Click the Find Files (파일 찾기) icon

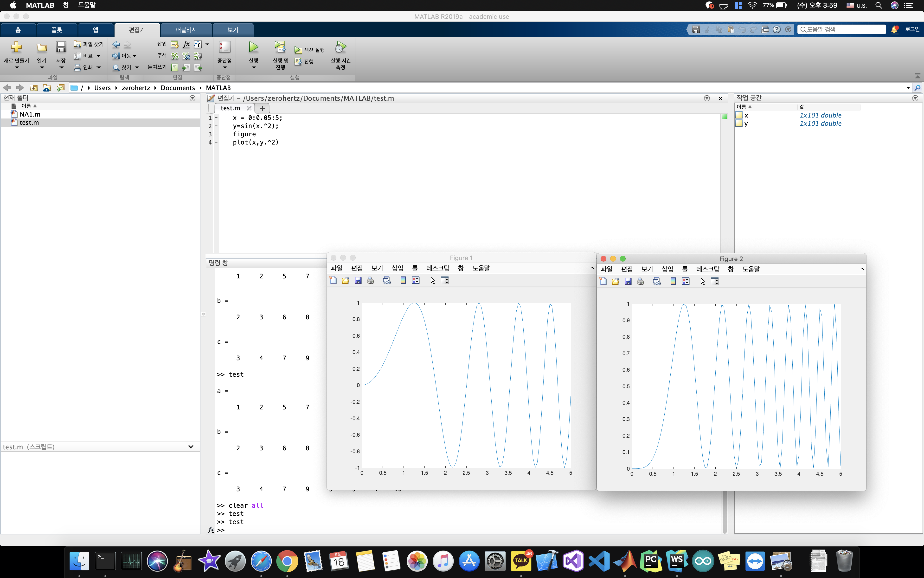[x=77, y=44]
